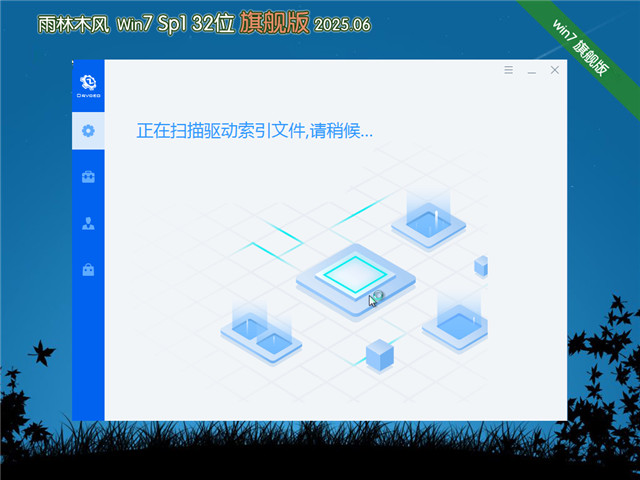Open the shopping bag sidebar icon
This screenshot has width=640, height=480.
88,269
